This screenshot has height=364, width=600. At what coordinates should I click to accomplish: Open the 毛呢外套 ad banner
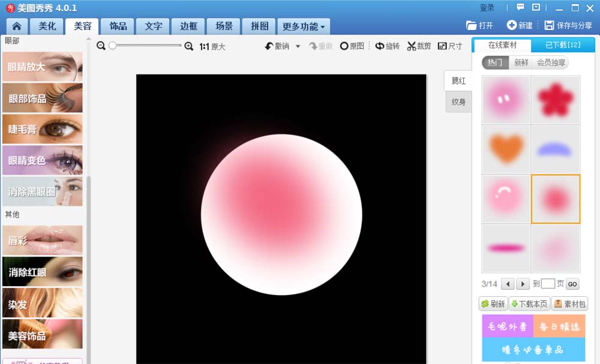pyautogui.click(x=508, y=326)
